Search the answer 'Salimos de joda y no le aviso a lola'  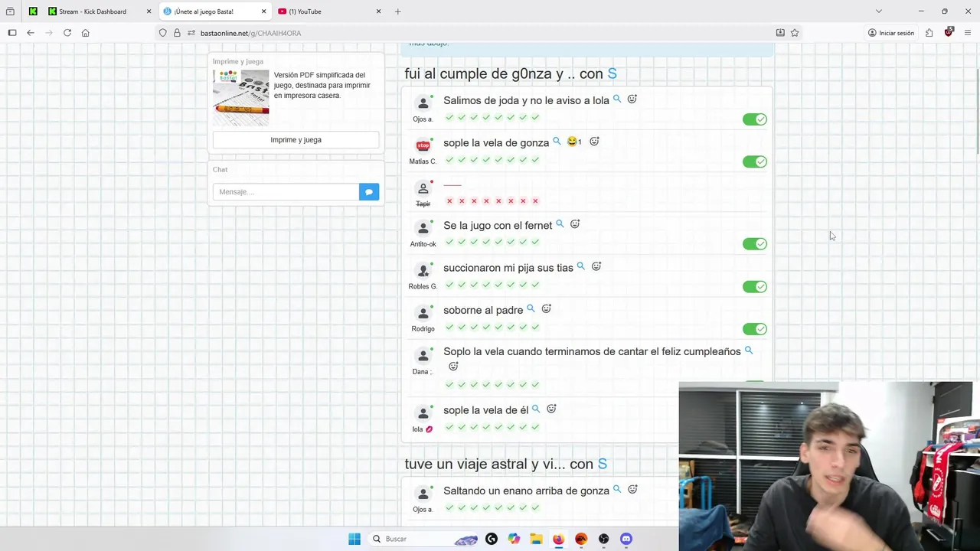pyautogui.click(x=617, y=99)
